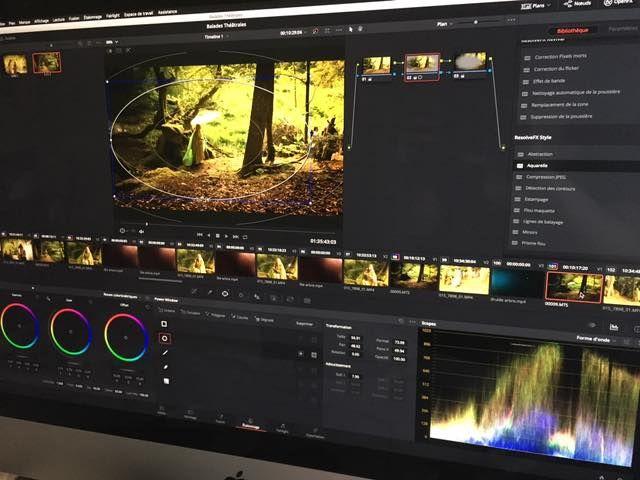Open the Power Window palette icon
This screenshot has height=480, width=640.
point(225,293)
